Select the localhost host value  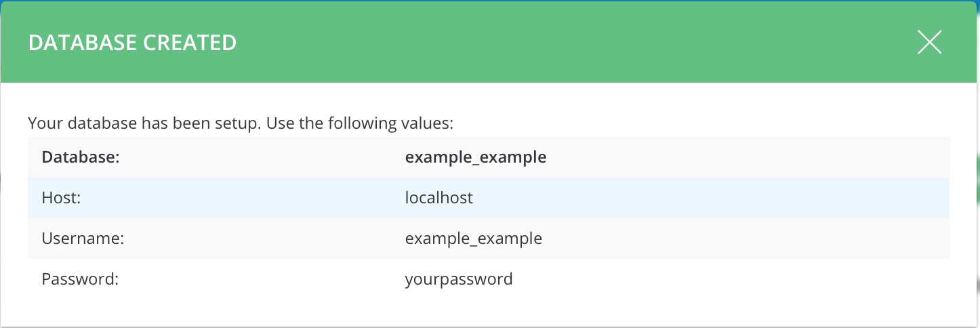pos(438,198)
